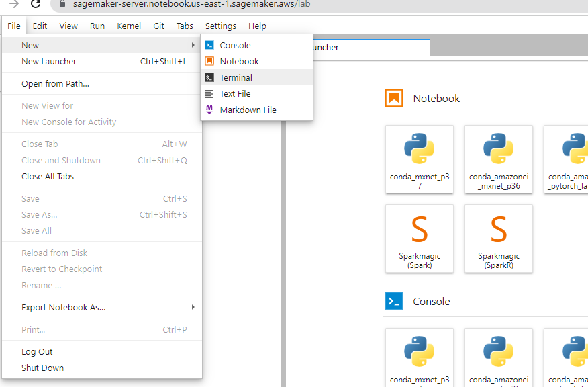
Task: Open the Edit menu
Action: [x=40, y=26]
